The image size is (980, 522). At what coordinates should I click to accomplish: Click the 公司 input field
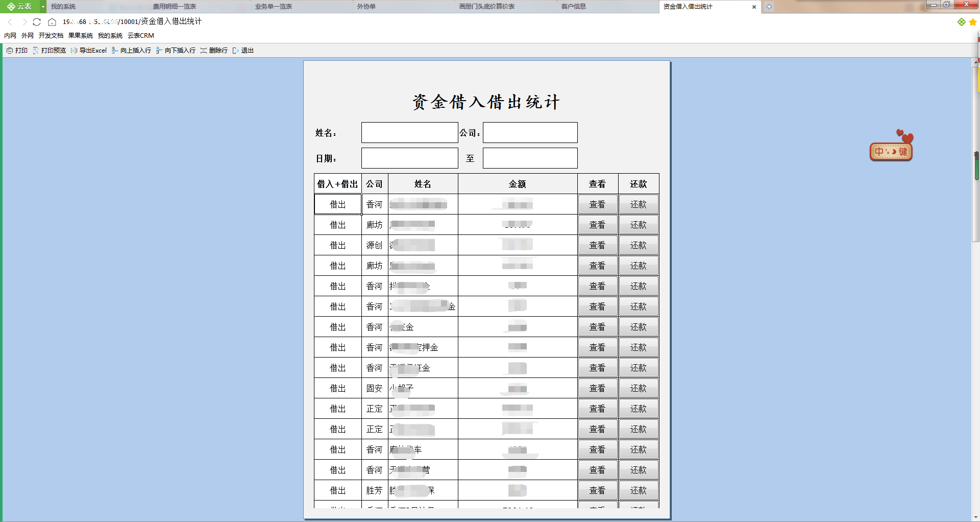[530, 133]
